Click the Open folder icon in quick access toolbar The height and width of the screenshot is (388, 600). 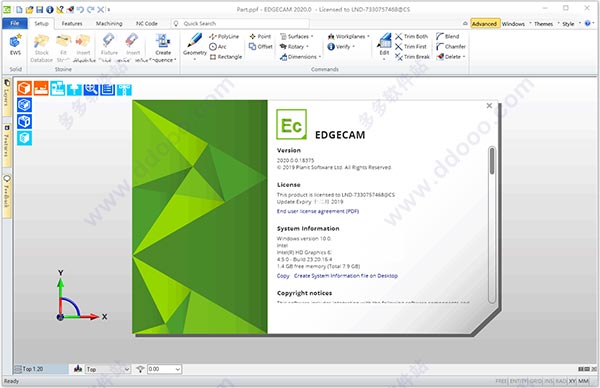point(29,9)
